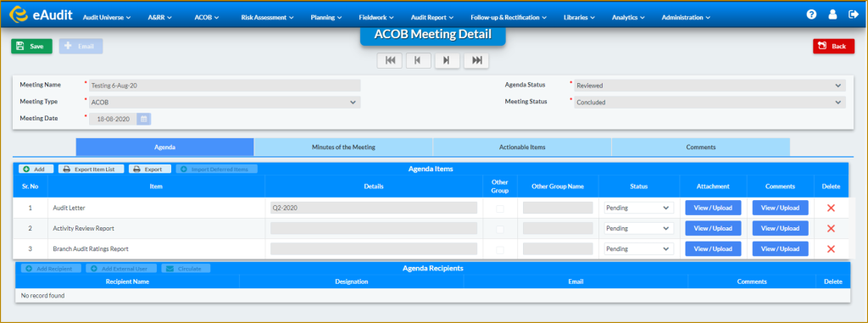This screenshot has height=323, width=868.
Task: Delete the Activity Review Report row
Action: coord(831,228)
